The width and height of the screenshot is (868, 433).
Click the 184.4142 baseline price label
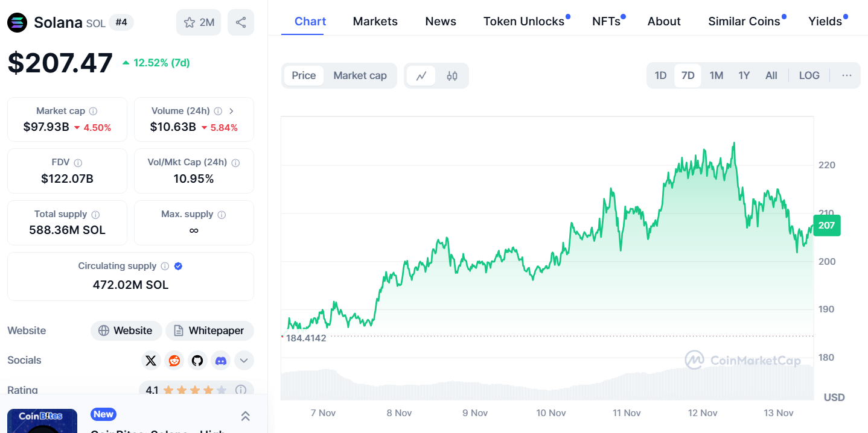tap(306, 338)
